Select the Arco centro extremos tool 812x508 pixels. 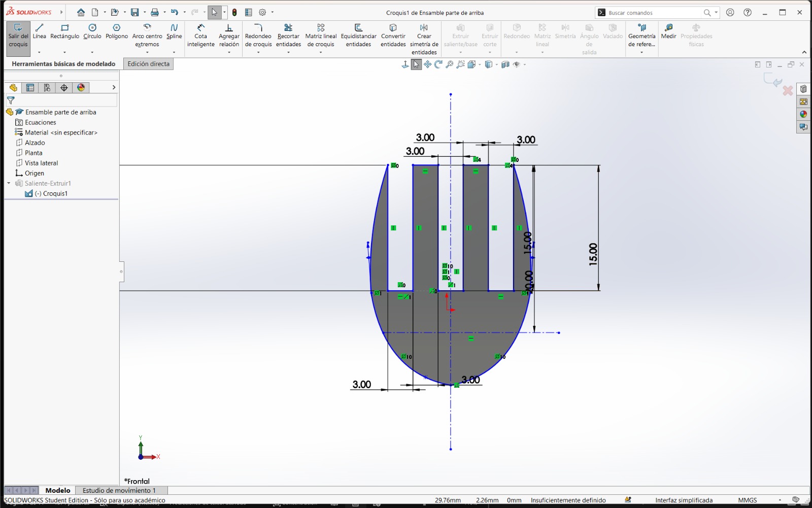[x=147, y=36]
